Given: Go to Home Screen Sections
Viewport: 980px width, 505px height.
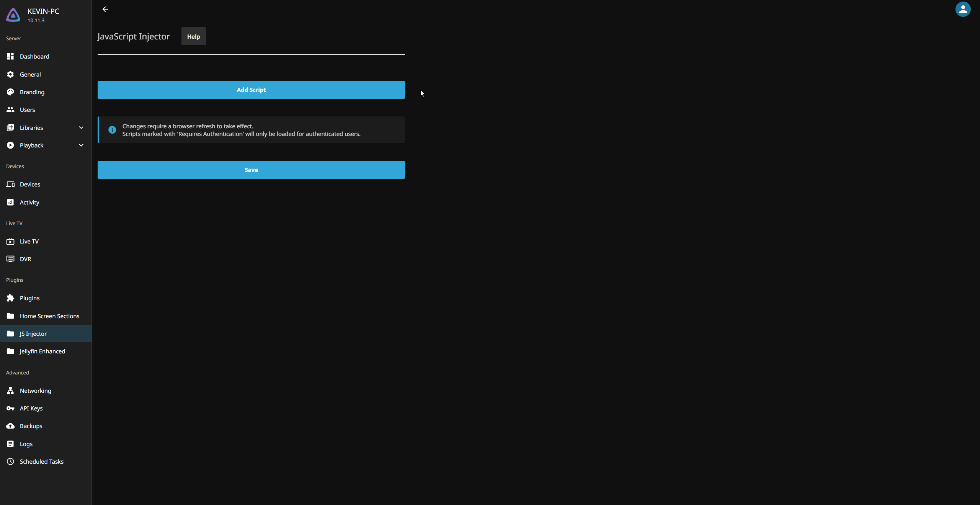Looking at the screenshot, I should (49, 316).
